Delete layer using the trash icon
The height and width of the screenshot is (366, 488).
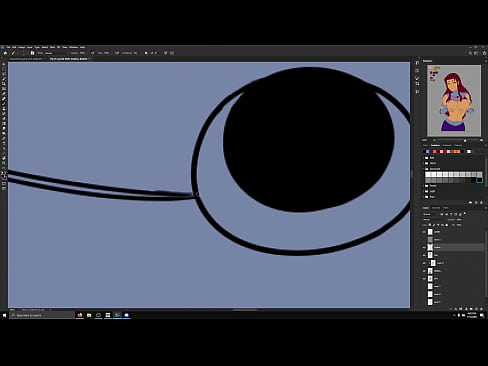point(481,309)
